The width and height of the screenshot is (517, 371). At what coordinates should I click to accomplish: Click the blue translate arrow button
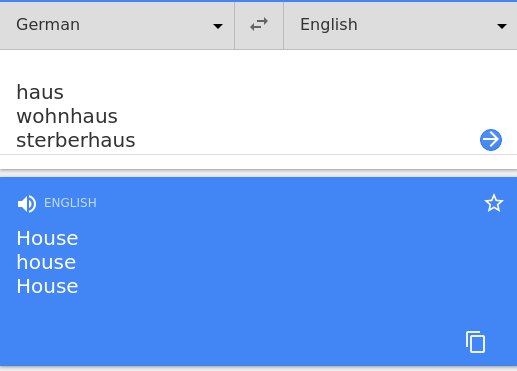tap(491, 140)
